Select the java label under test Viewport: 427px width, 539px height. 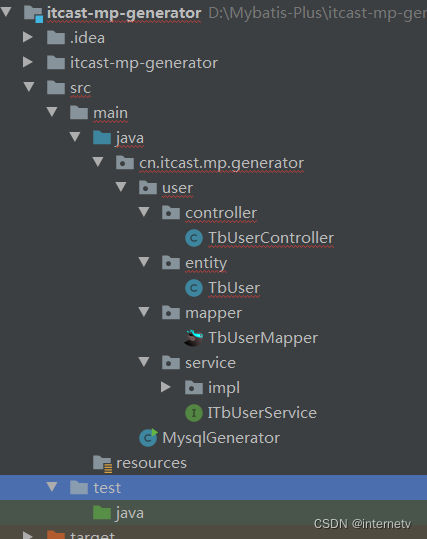coord(130,513)
